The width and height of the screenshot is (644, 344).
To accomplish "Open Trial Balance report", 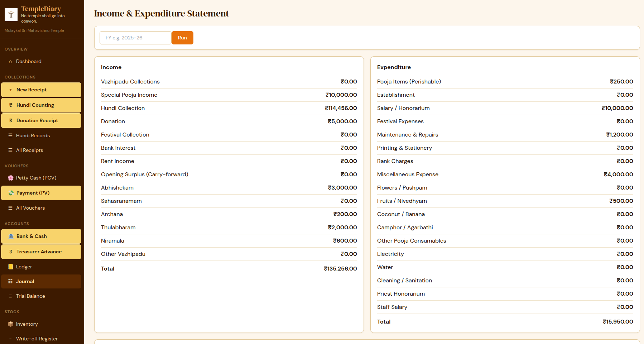I will tap(41, 296).
